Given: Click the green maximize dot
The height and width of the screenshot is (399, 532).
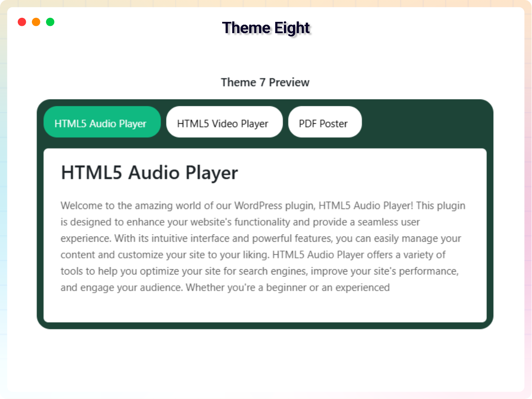Looking at the screenshot, I should [x=50, y=22].
